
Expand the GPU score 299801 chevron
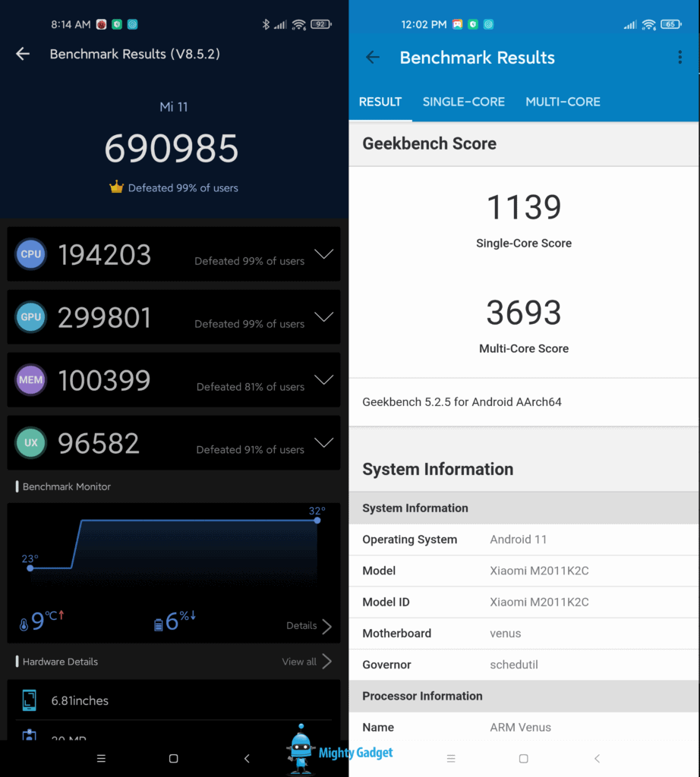[x=324, y=317]
